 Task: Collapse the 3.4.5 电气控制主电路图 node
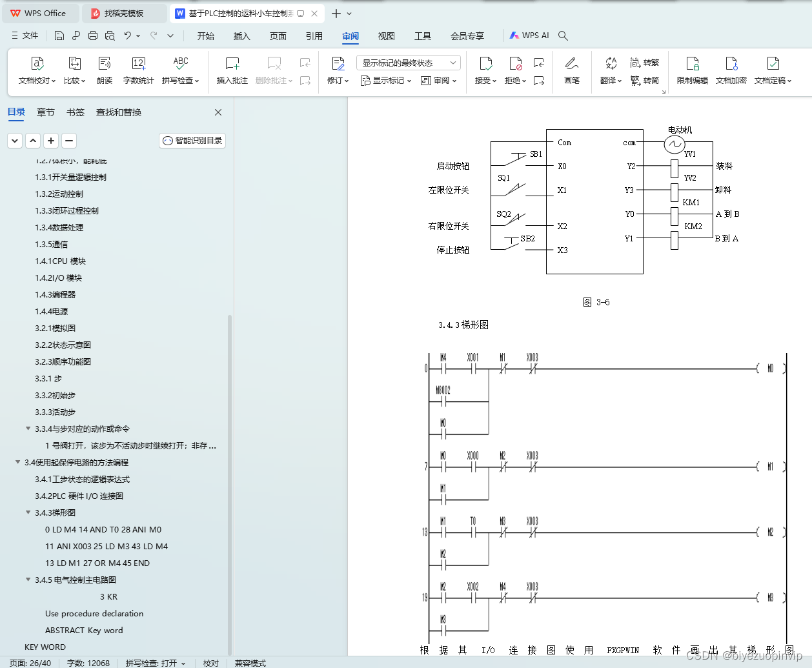[x=28, y=580]
